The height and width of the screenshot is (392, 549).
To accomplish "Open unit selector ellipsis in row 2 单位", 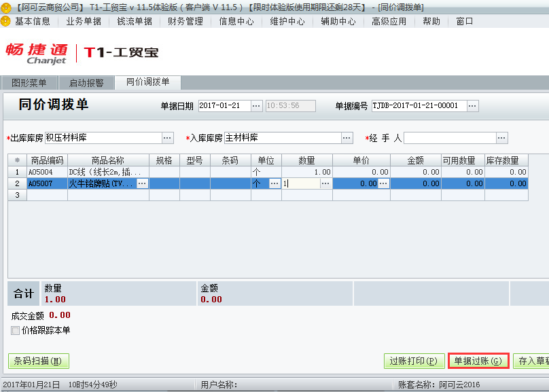I will [274, 183].
